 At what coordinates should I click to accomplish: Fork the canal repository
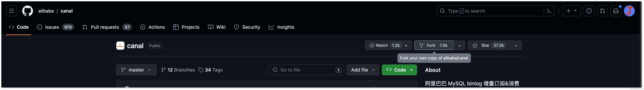pos(434,45)
